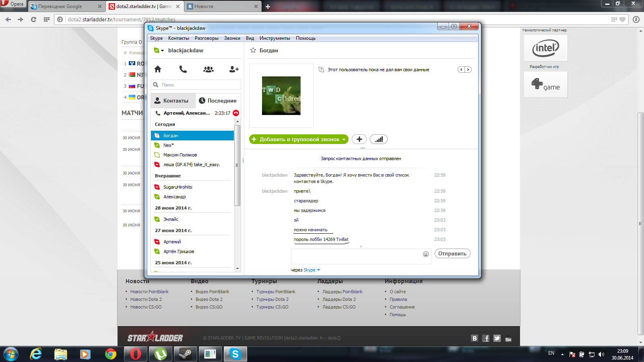Click browser back arrow
The height and width of the screenshot is (362, 644).
(x=8, y=19)
